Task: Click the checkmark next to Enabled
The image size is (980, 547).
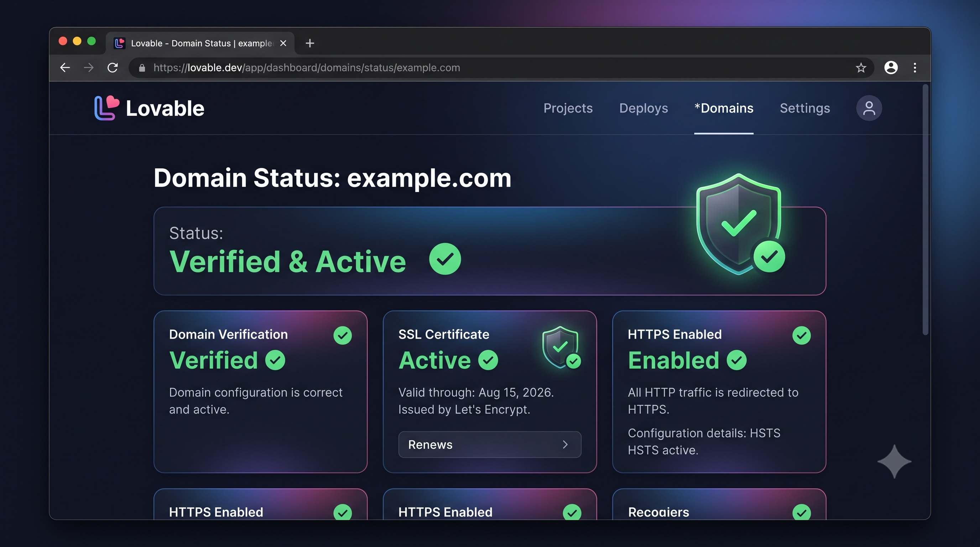Action: click(736, 360)
